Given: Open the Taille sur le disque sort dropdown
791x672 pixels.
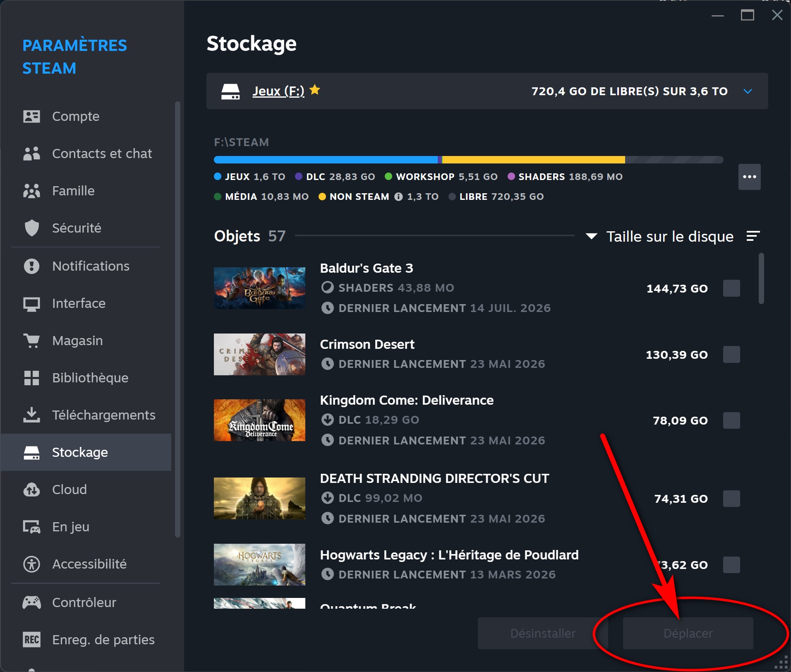Looking at the screenshot, I should coord(660,236).
